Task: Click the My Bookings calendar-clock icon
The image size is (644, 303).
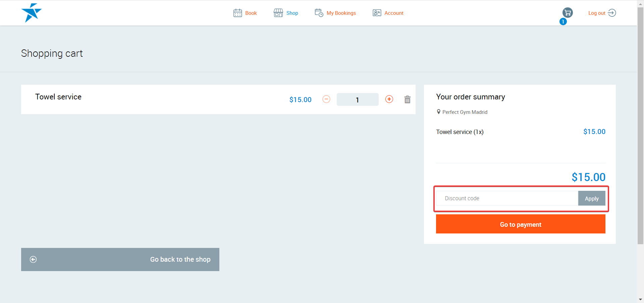Action: (x=319, y=13)
